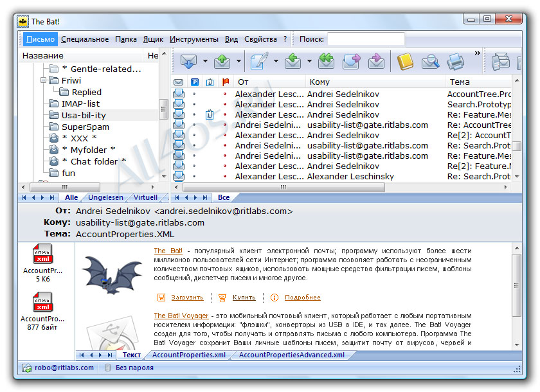Screen dimensions: 540x392
Task: Open the Свойства menu
Action: (x=261, y=39)
